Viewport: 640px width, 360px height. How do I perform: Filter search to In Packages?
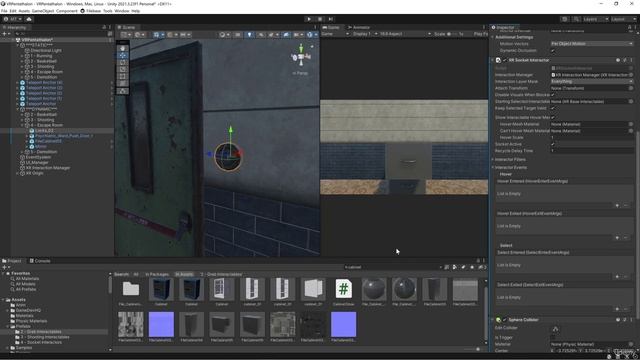[x=157, y=274]
